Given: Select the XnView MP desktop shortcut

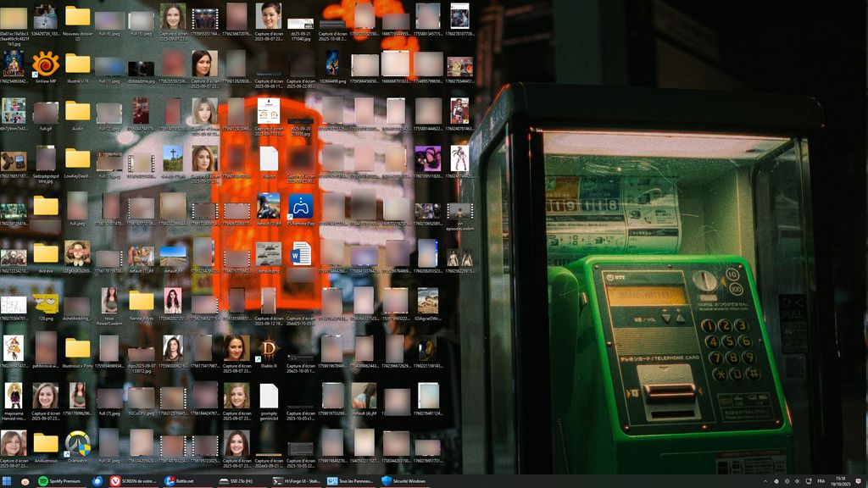Looking at the screenshot, I should (x=46, y=69).
